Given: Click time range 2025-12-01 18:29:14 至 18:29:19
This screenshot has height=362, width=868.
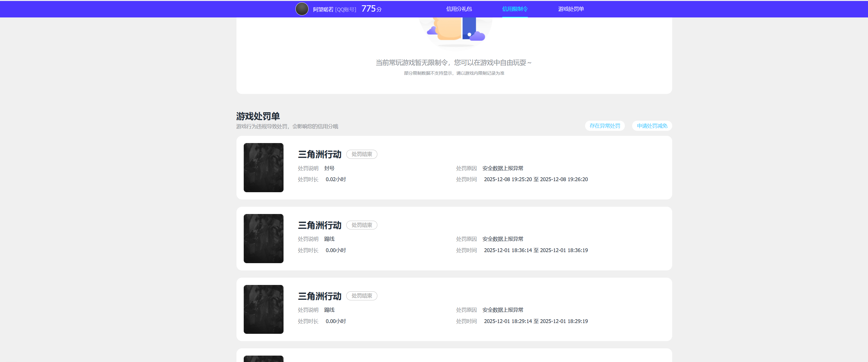Looking at the screenshot, I should (536, 321).
